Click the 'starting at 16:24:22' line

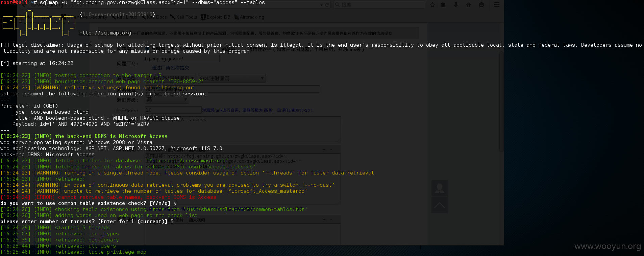tap(37, 63)
